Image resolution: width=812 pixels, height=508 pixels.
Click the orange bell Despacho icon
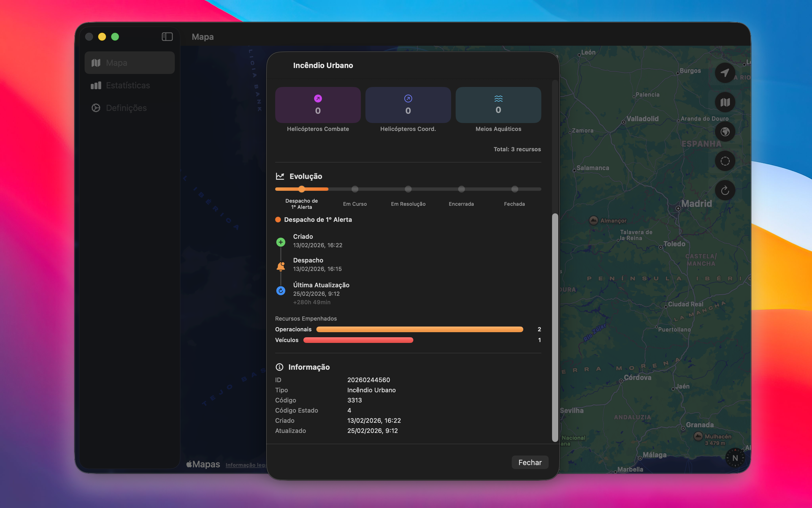coord(281,266)
